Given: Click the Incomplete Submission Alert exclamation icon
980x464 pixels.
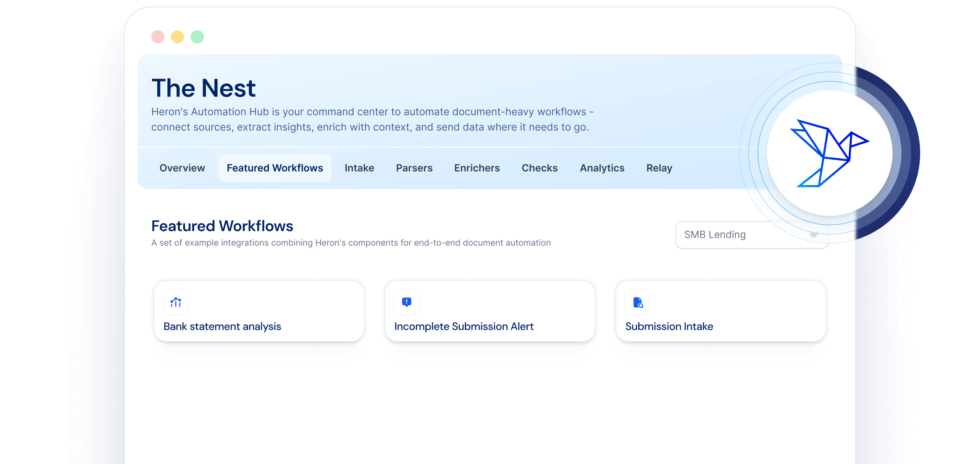Looking at the screenshot, I should pos(407,302).
